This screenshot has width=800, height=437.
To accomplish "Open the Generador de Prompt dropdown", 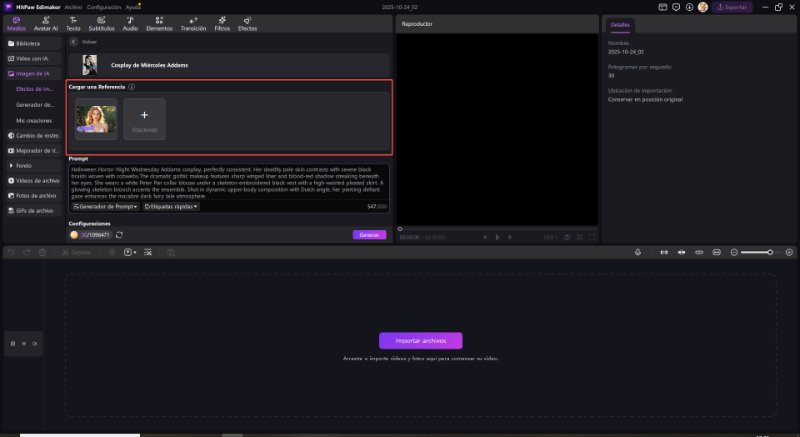I will [x=106, y=207].
